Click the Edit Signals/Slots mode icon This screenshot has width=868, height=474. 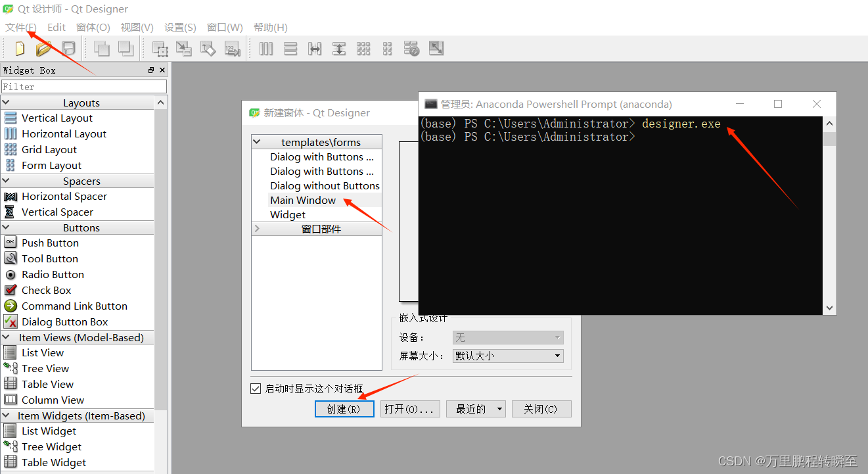point(184,48)
